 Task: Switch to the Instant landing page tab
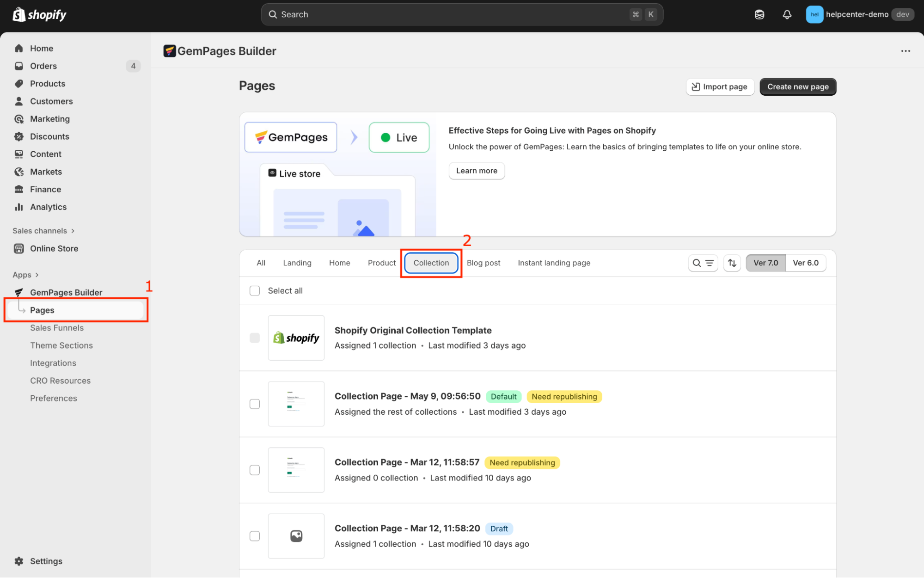(554, 263)
